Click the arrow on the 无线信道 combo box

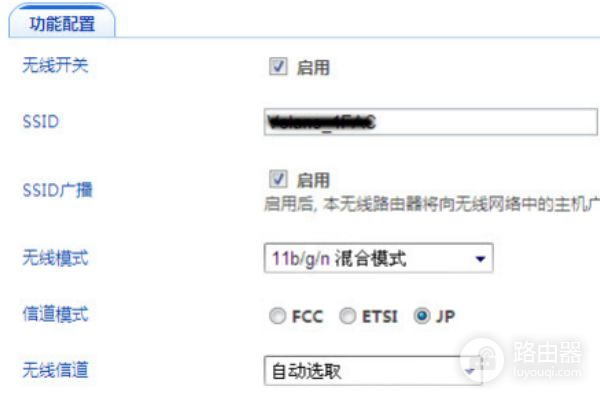click(470, 371)
